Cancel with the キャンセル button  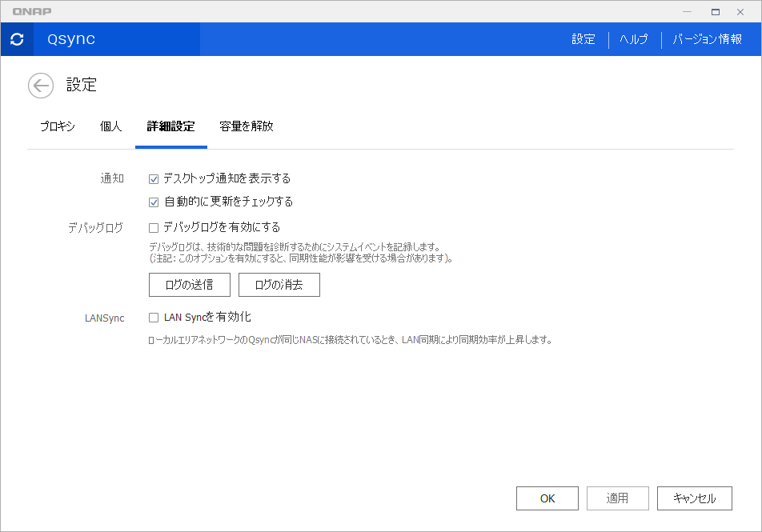tap(695, 498)
